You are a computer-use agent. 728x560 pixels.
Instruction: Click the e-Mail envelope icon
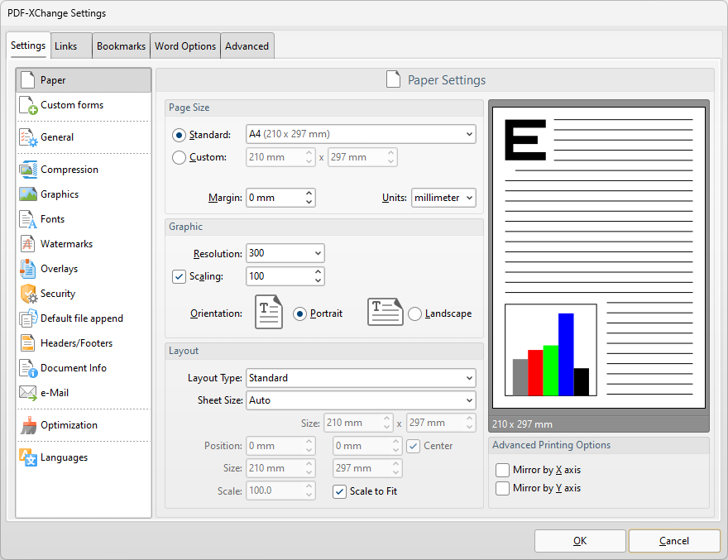coord(28,393)
